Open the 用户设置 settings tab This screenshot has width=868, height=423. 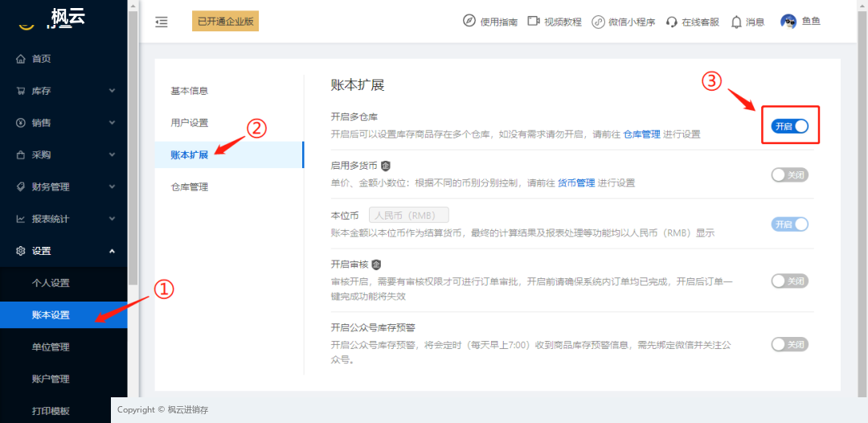[229, 123]
